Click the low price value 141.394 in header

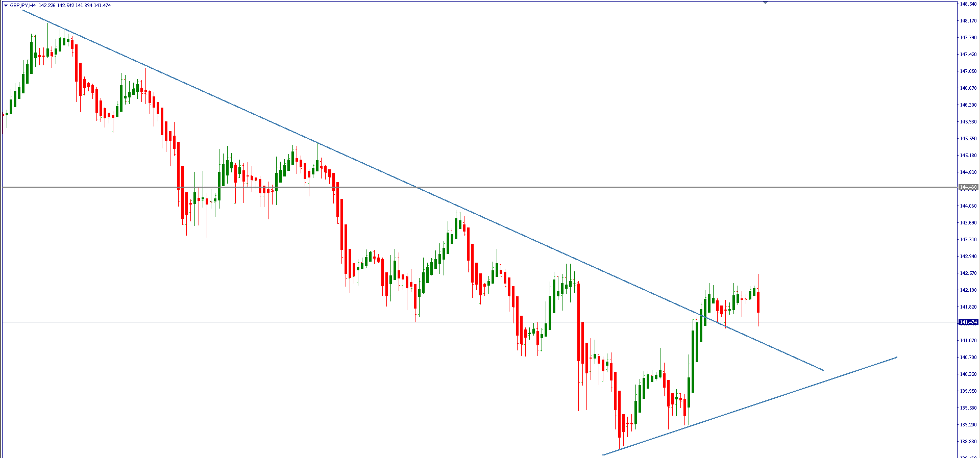pos(84,6)
